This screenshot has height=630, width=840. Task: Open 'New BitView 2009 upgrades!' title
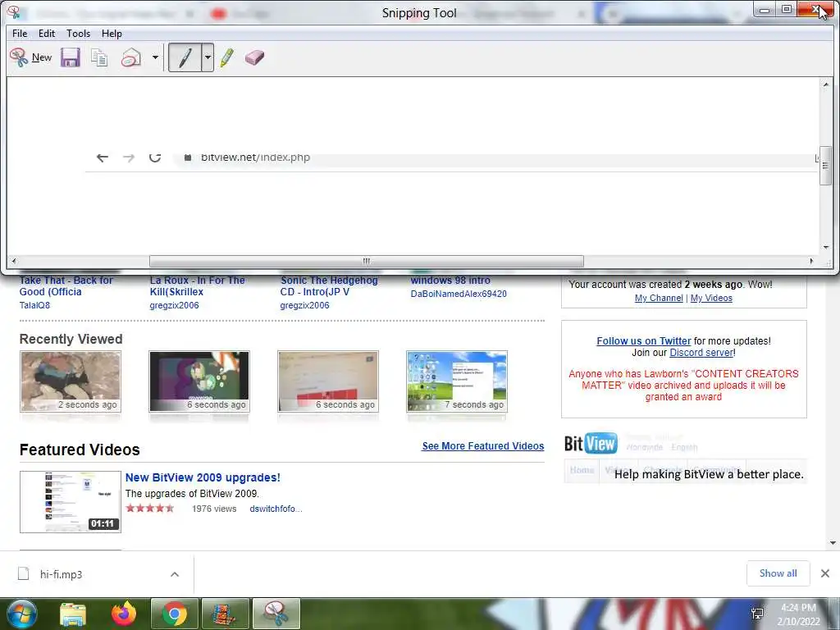pos(203,477)
